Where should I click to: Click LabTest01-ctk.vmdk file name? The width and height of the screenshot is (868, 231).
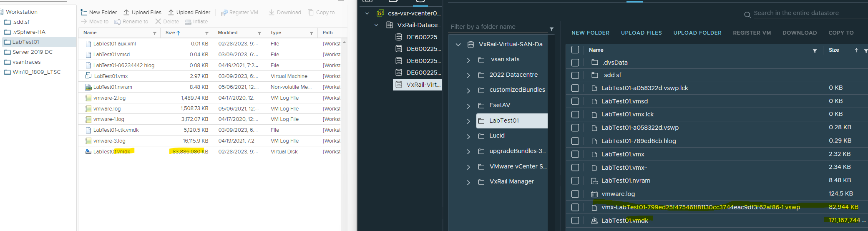click(116, 130)
